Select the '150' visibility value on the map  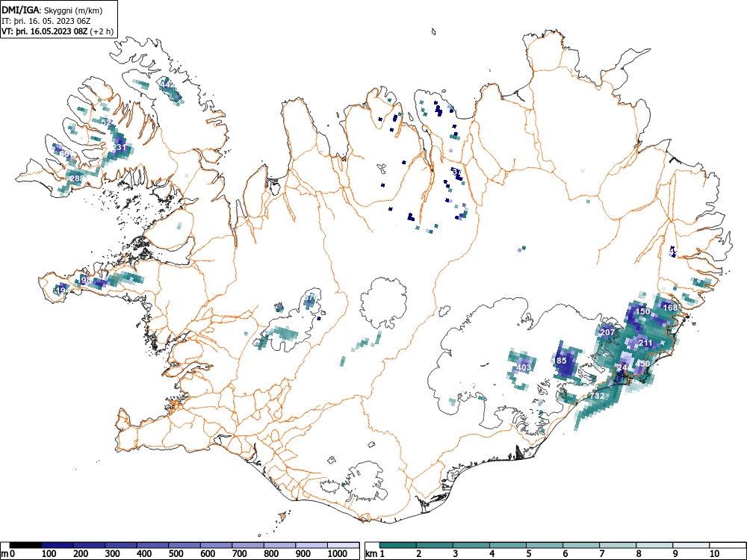642,311
